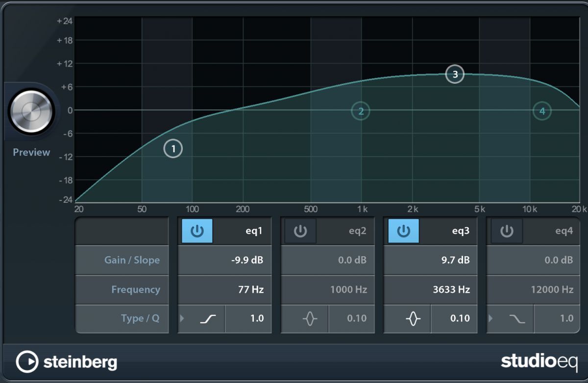Enable eq4 by clicking its power switch
Viewport: 588px width, 383px height.
tap(506, 231)
